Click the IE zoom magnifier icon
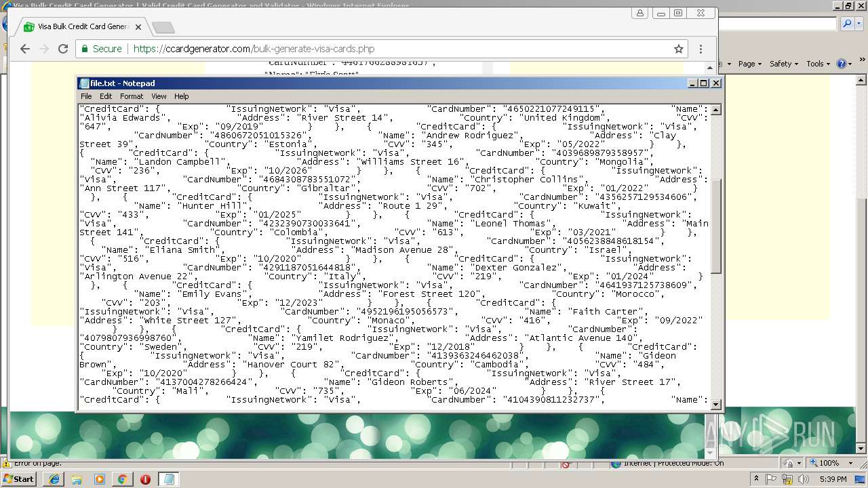Screen dimensions: 868x488 812,463
